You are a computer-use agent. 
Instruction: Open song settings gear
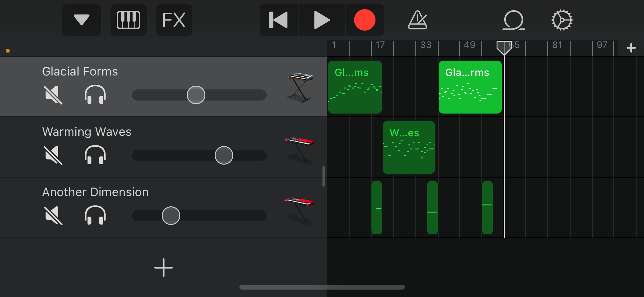click(562, 20)
